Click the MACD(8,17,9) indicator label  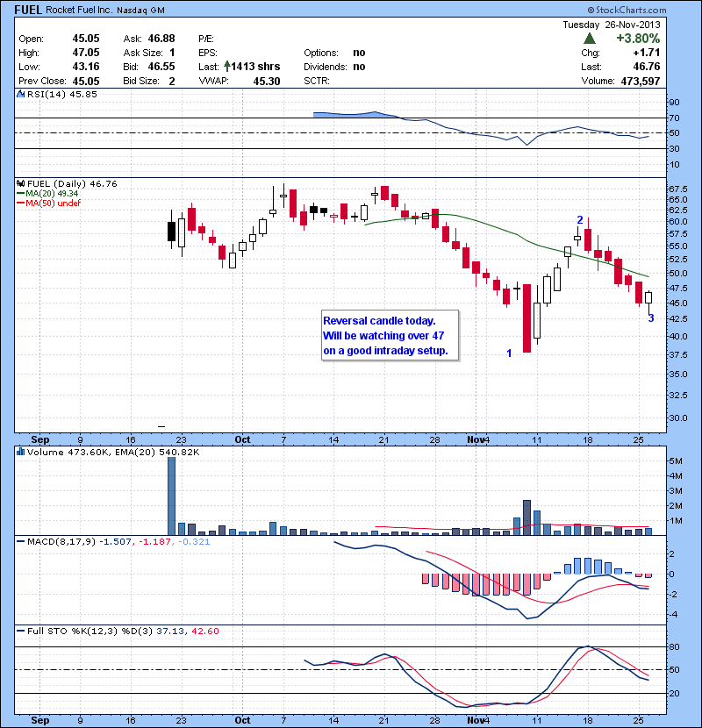(61, 541)
